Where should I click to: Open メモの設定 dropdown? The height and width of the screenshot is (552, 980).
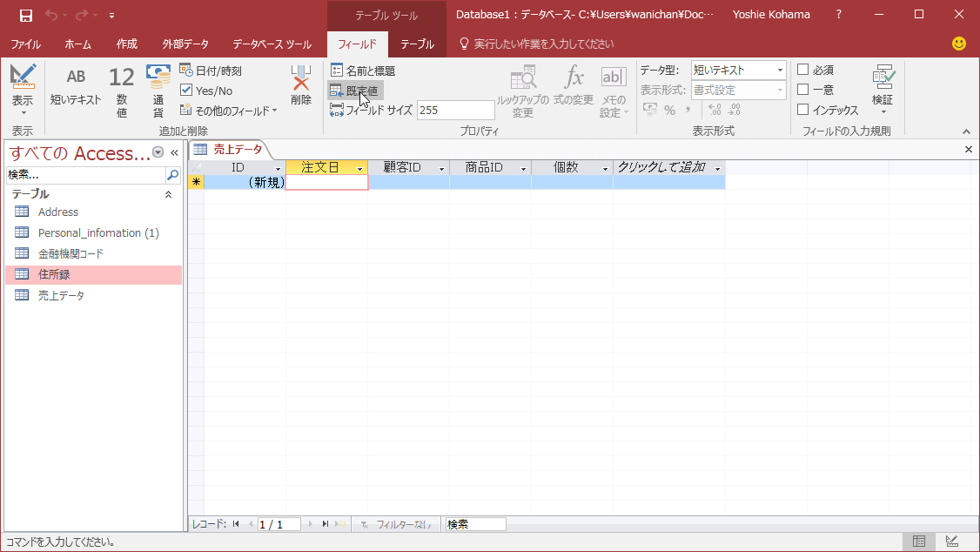point(613,91)
